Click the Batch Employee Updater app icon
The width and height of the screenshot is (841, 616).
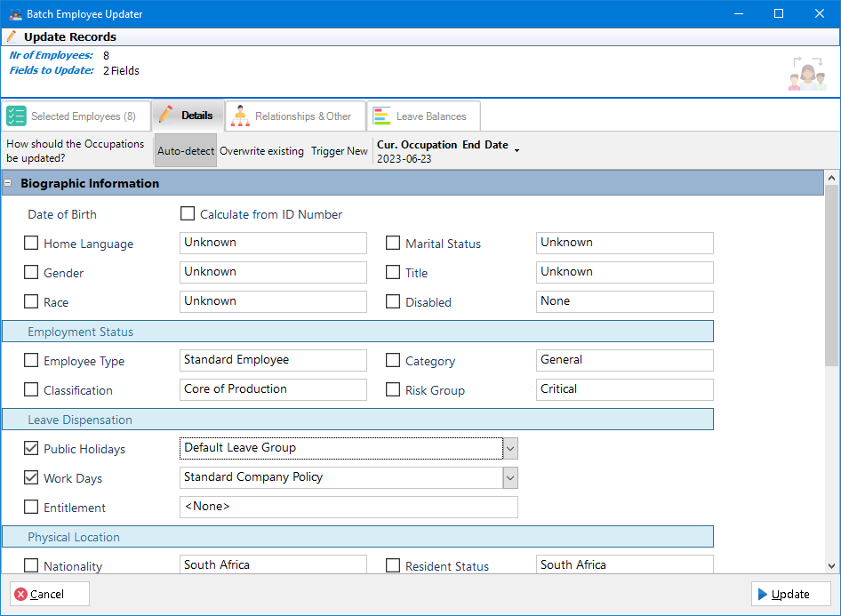coord(15,14)
